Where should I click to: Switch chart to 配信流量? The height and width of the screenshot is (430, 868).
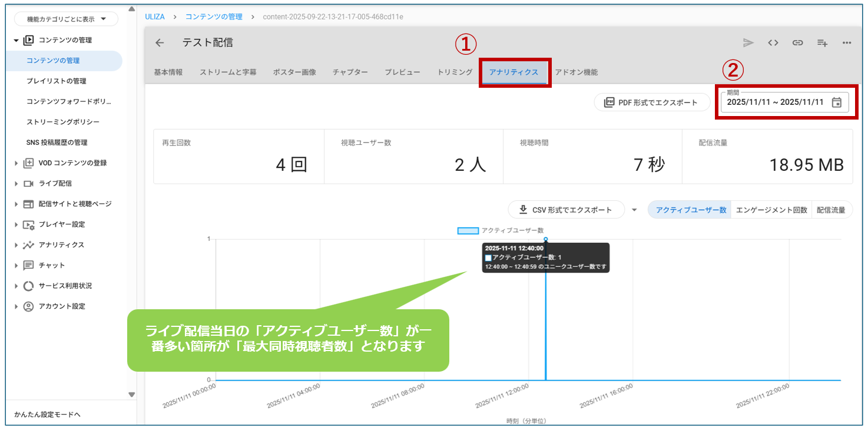(x=831, y=210)
